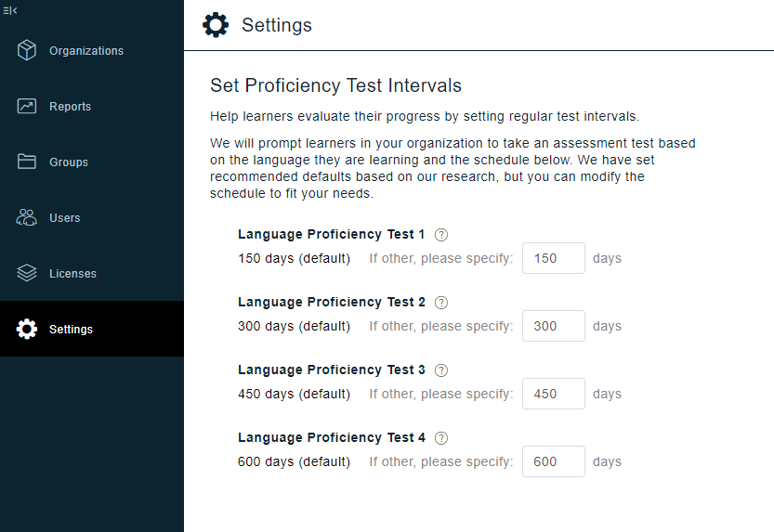The width and height of the screenshot is (774, 532).
Task: Focus Test 4 days field showing 600
Action: 554,461
